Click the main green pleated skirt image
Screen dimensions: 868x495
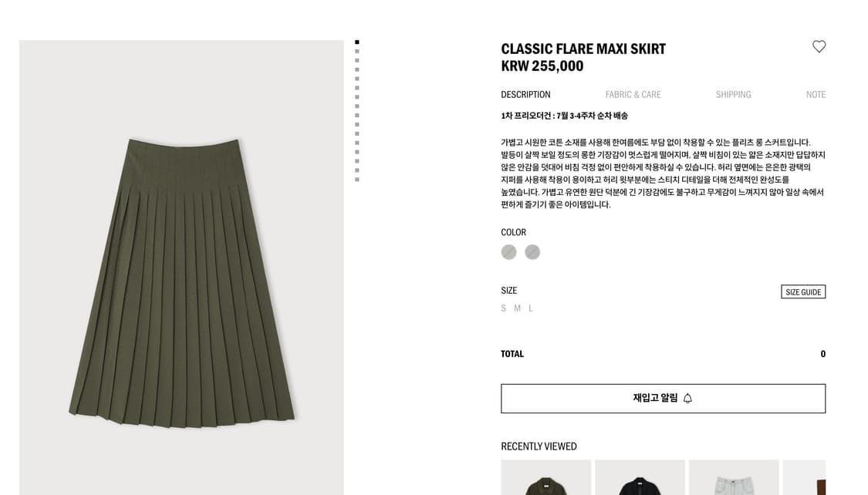click(181, 268)
